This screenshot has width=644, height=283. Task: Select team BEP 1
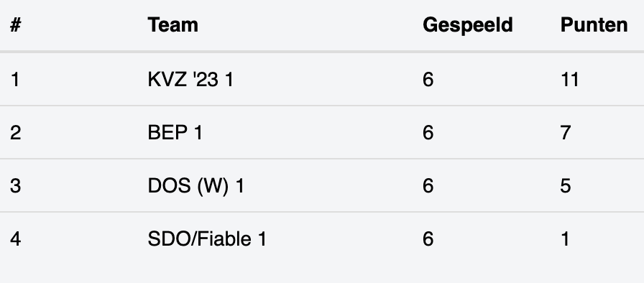175,132
